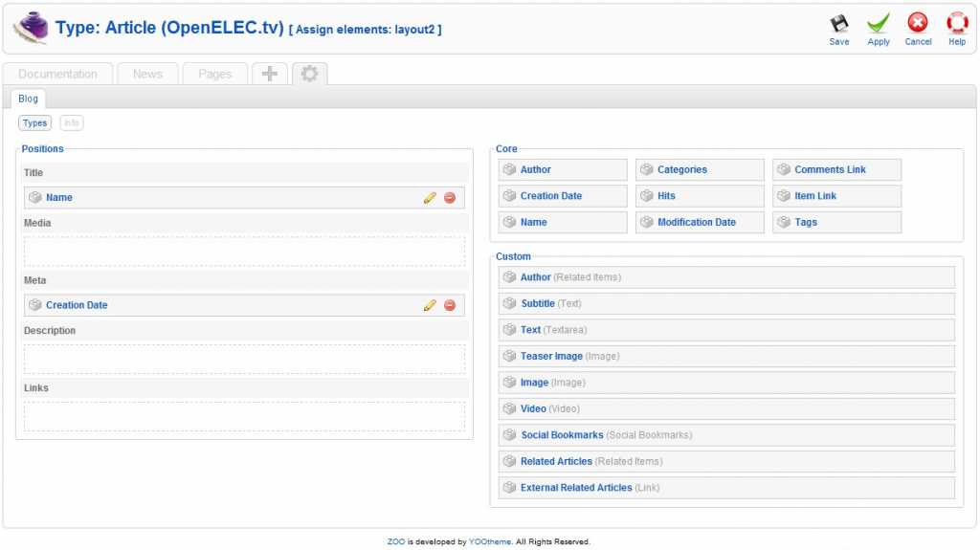Delete Creation Date from Meta position
Image resolution: width=980 pixels, height=550 pixels.
click(450, 305)
